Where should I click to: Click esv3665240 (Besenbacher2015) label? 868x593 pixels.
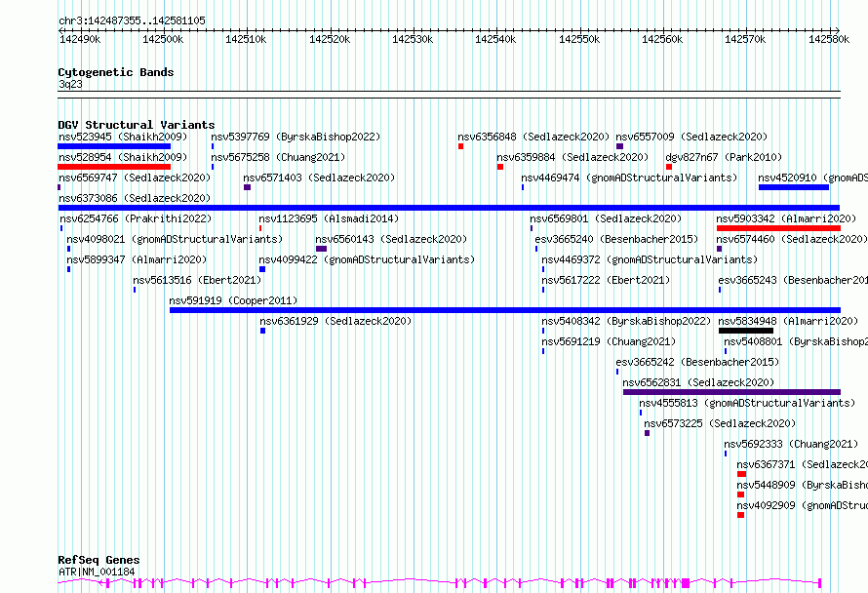coord(616,239)
